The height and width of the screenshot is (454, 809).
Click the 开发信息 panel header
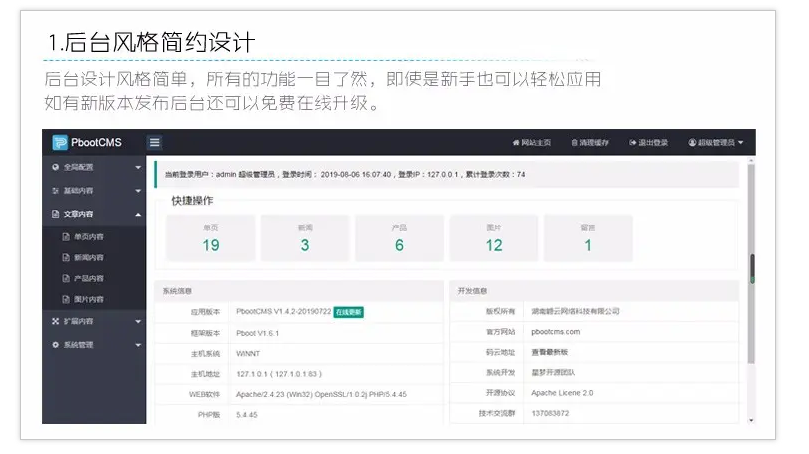594,291
